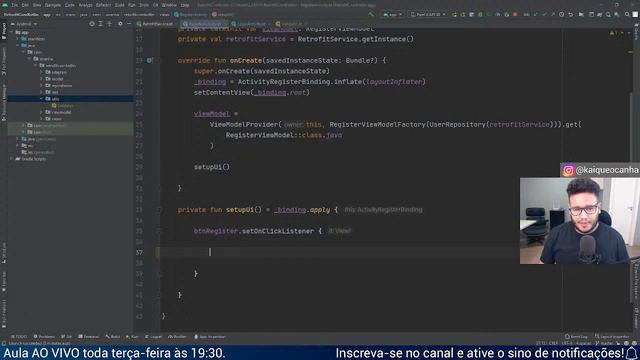Open the Pixel device selector dropdown

[428, 14]
